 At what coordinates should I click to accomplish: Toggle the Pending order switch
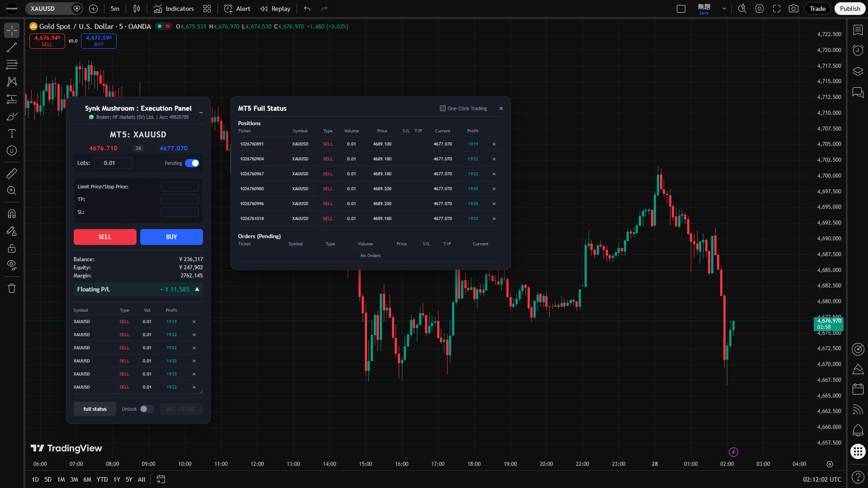click(x=192, y=163)
